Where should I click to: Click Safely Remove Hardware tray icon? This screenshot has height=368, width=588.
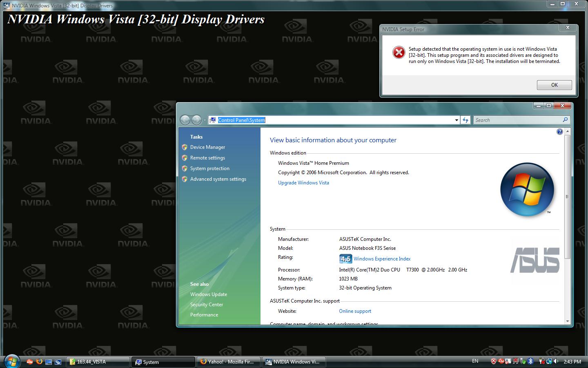tap(523, 361)
